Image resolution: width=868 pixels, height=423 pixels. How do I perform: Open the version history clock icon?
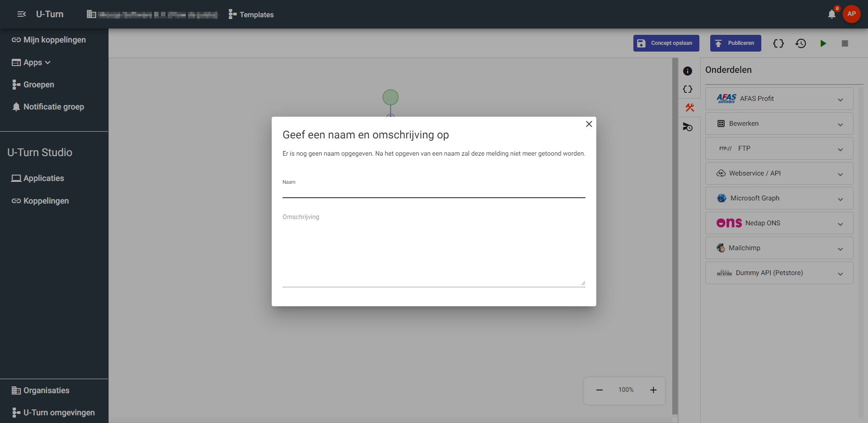point(801,43)
